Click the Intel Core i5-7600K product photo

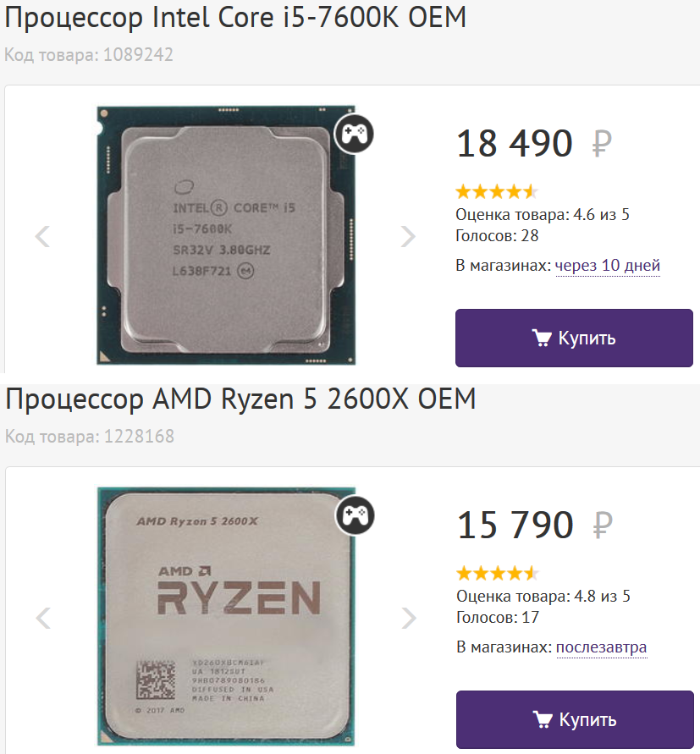coord(225,234)
